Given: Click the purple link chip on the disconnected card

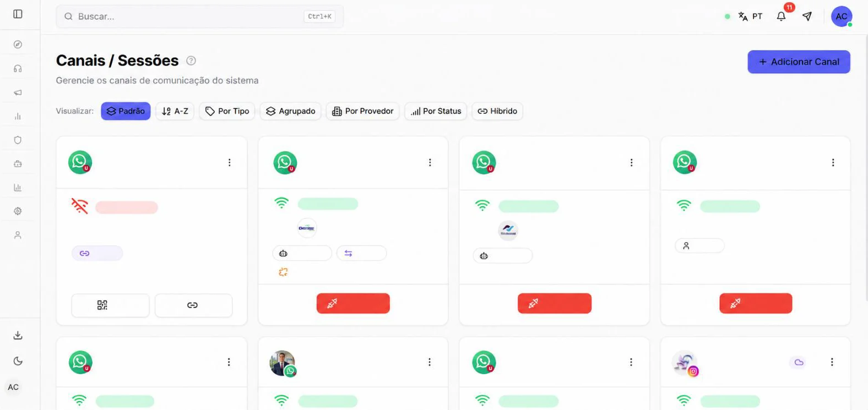Looking at the screenshot, I should tap(97, 253).
